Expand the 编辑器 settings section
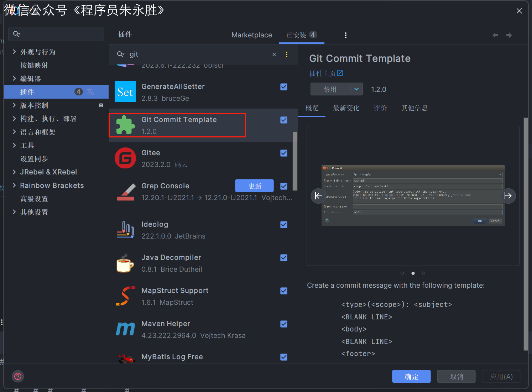The height and width of the screenshot is (392, 532). coord(14,79)
